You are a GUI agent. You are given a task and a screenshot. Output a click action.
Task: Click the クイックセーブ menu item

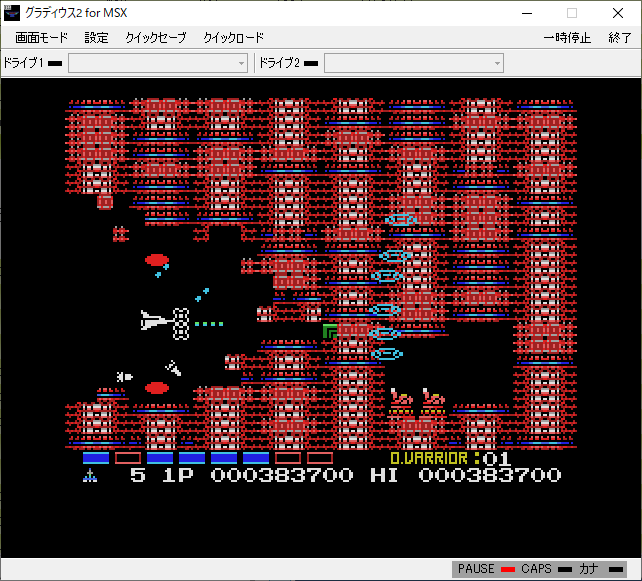click(156, 38)
